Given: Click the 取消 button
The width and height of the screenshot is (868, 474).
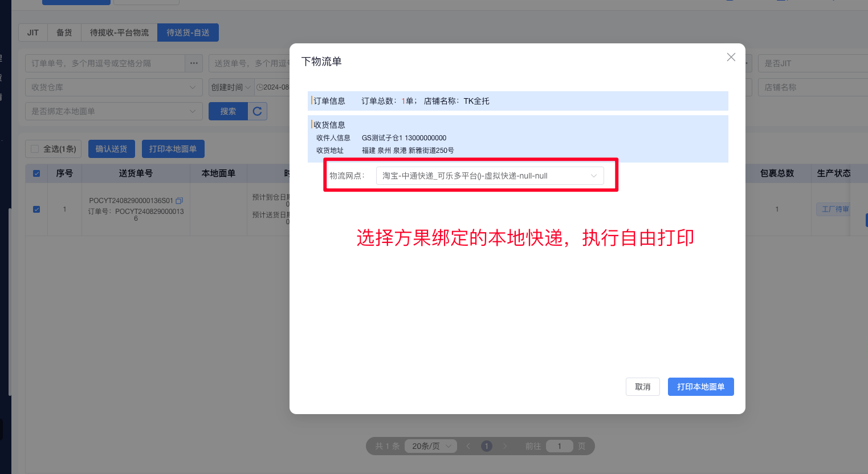Looking at the screenshot, I should (643, 387).
